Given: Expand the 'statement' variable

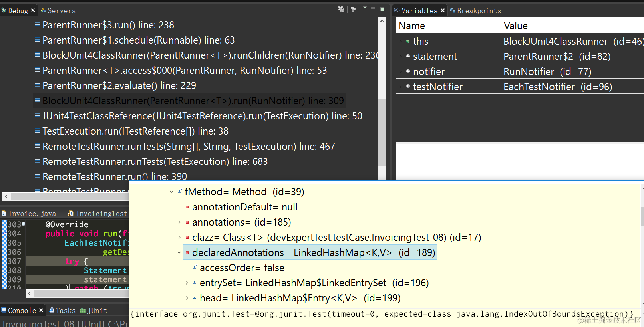Looking at the screenshot, I should [x=401, y=56].
